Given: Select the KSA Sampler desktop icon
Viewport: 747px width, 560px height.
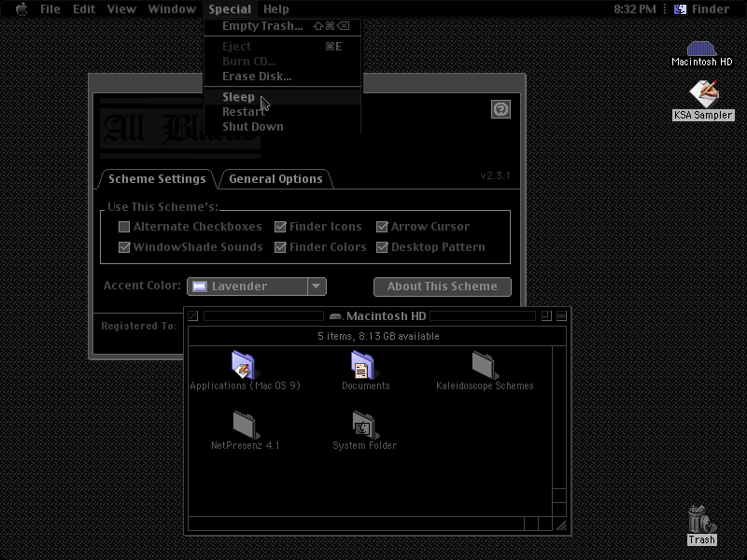Looking at the screenshot, I should [x=704, y=94].
